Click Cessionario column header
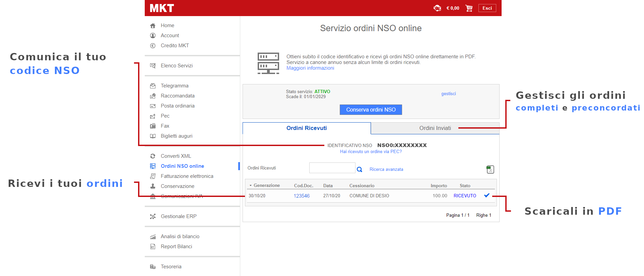Image resolution: width=644 pixels, height=276 pixels. [362, 186]
